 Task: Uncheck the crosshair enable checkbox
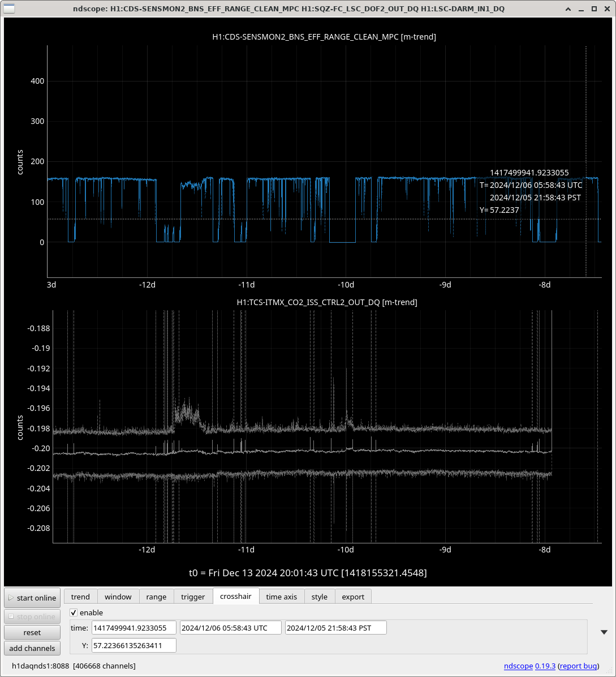[74, 612]
